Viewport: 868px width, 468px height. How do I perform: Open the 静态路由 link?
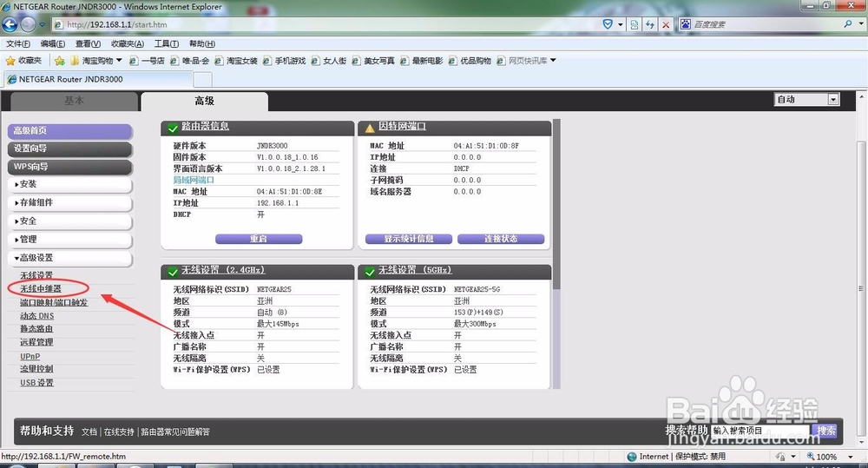(x=36, y=329)
